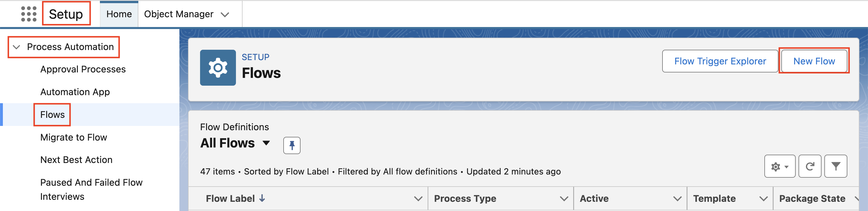Screen dimensions: 868x211
Task: Click the New Flow button
Action: pyautogui.click(x=814, y=61)
